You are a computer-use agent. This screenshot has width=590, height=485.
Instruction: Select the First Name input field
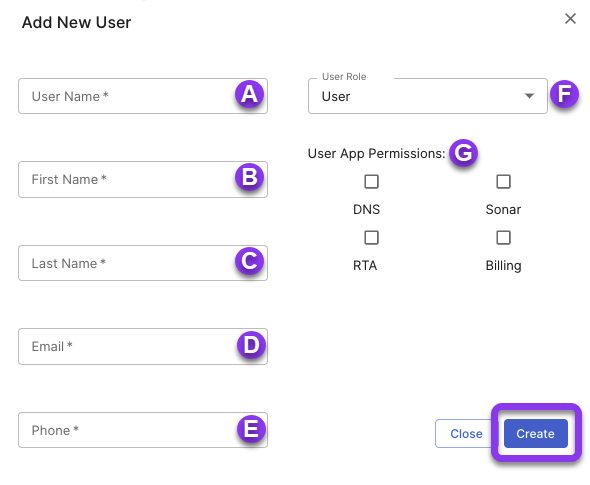click(x=143, y=179)
